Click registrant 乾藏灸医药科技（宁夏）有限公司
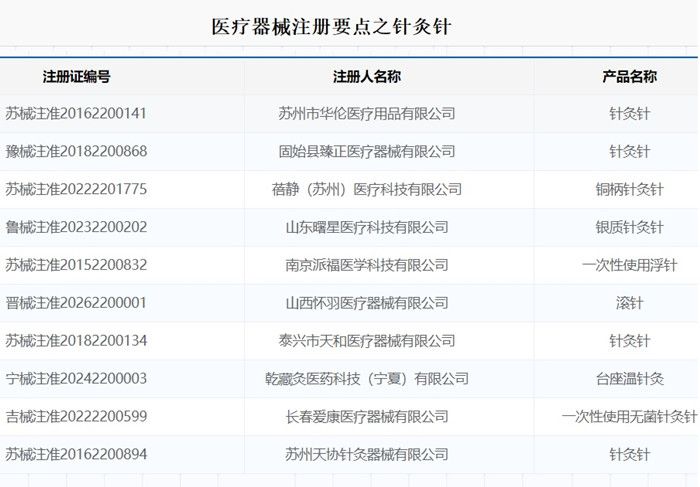 pos(367,379)
